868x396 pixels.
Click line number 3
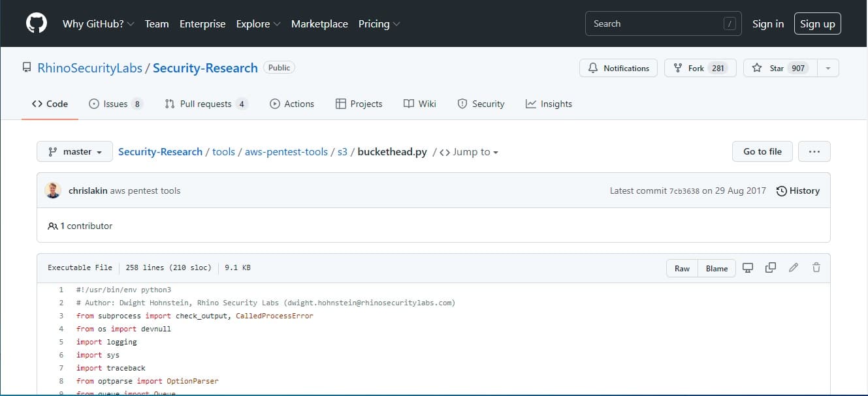[61, 316]
